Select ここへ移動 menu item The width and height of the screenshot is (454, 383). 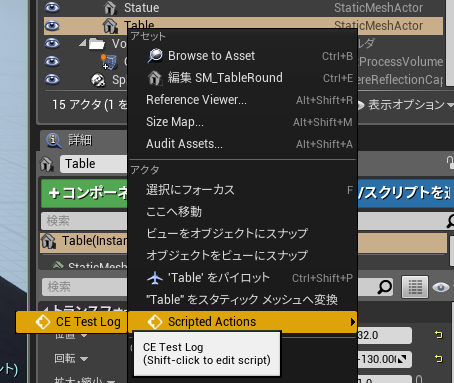[x=243, y=212]
